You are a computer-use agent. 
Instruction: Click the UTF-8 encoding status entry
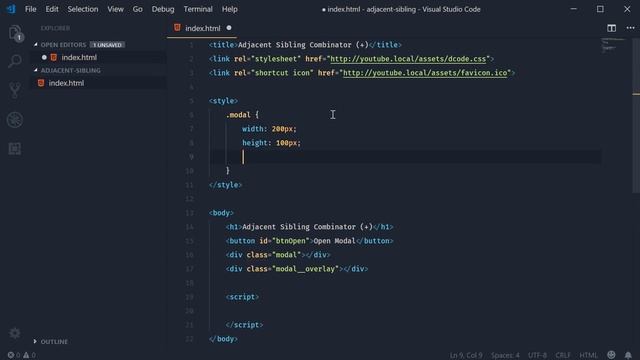click(x=537, y=355)
